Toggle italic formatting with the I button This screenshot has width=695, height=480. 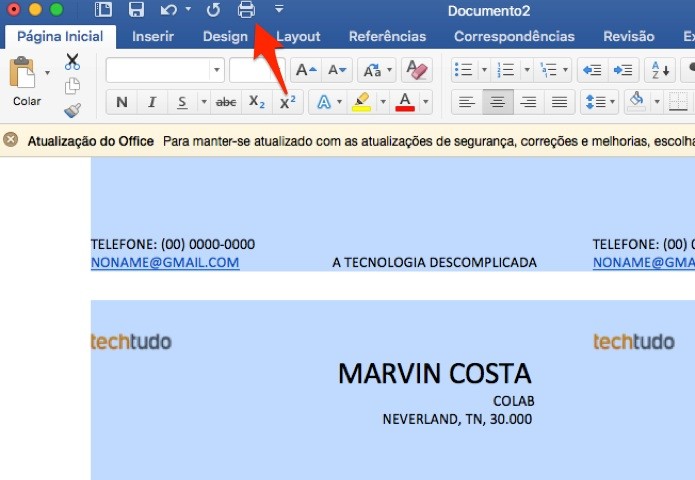(152, 102)
